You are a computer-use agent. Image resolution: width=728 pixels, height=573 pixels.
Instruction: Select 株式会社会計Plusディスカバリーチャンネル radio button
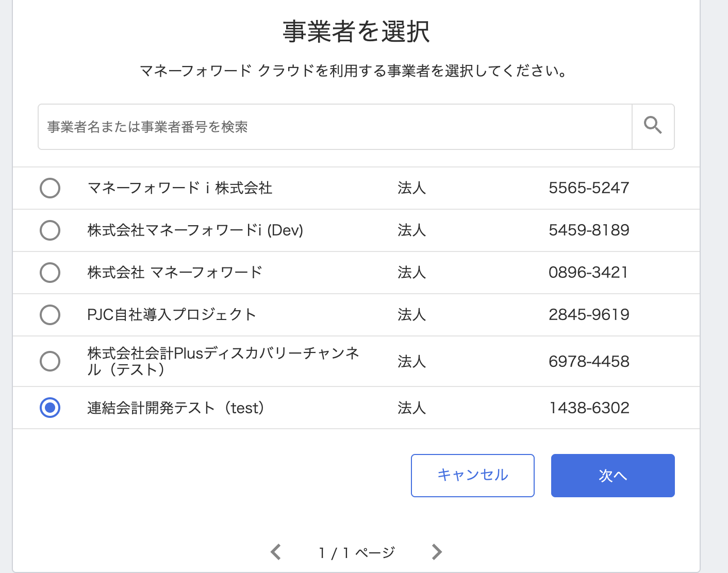50,361
